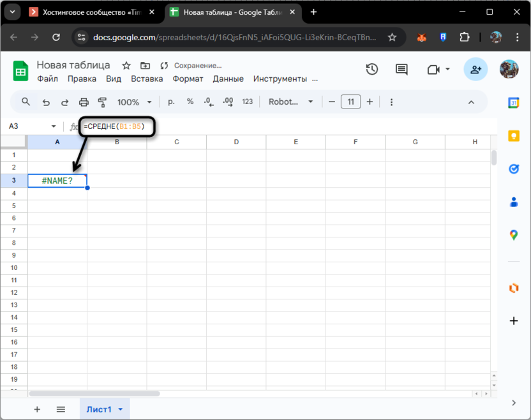Open version history clock icon
The width and height of the screenshot is (531, 420).
[x=372, y=70]
